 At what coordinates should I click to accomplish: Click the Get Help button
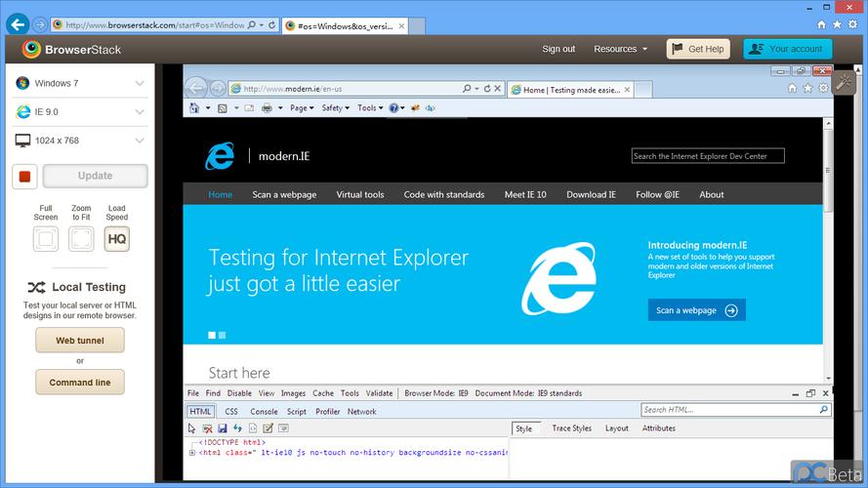coord(698,49)
